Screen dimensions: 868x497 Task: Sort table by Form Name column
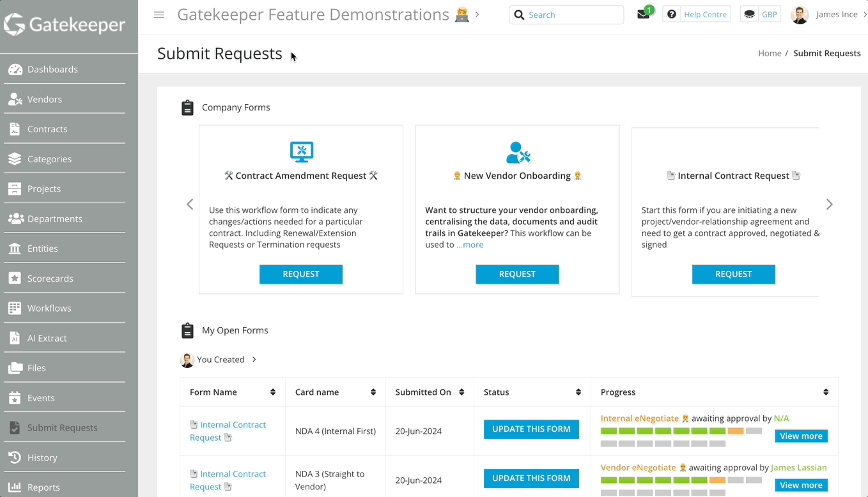click(273, 392)
